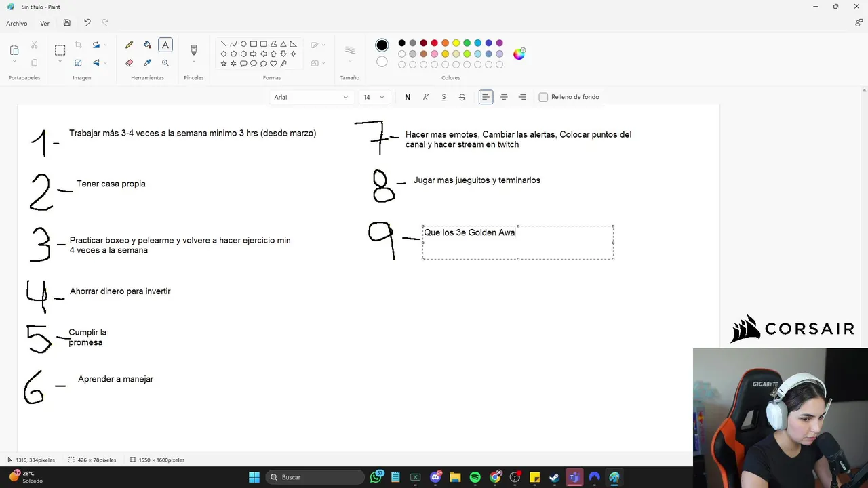Image resolution: width=868 pixels, height=488 pixels.
Task: Click the Buscar taskbar search box
Action: tap(315, 477)
